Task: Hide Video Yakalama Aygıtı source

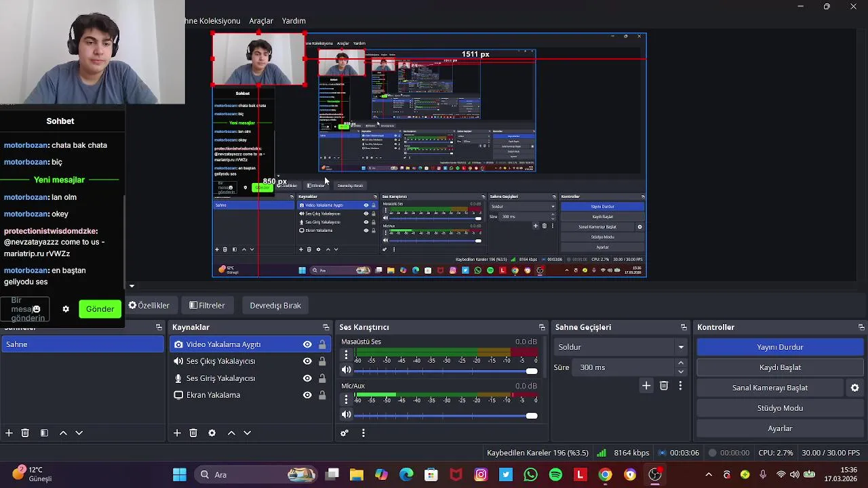Action: (x=307, y=344)
